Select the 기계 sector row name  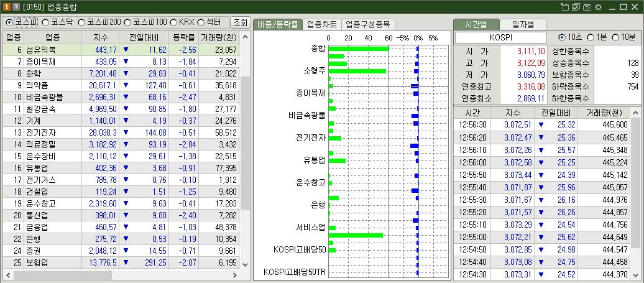32,121
